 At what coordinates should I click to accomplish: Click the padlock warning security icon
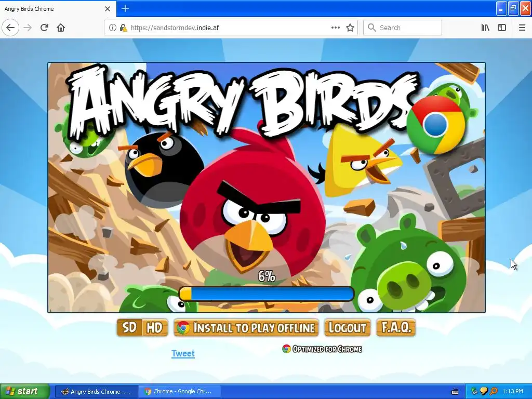(123, 28)
